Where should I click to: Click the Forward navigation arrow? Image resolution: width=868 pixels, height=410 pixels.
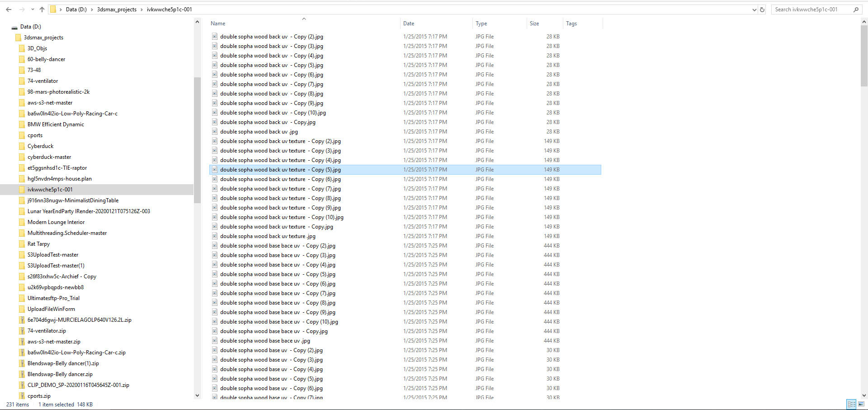tap(22, 10)
